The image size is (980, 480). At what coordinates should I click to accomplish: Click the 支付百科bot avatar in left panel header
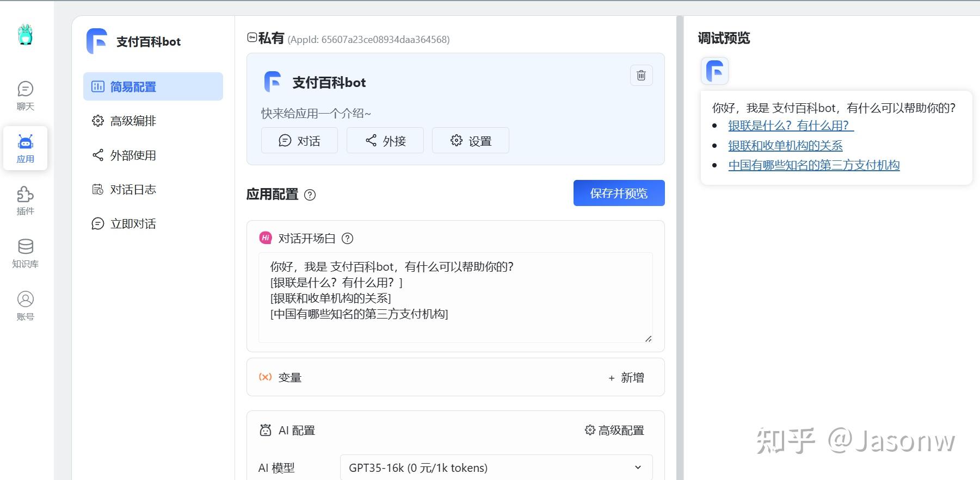pos(97,41)
